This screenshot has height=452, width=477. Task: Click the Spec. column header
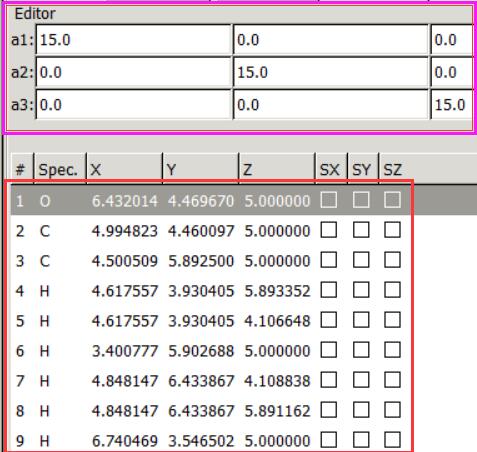coord(60,169)
